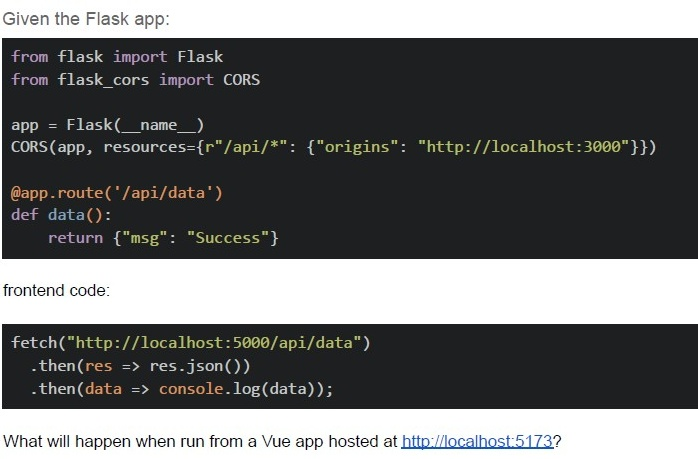Click the fetch keyword in the frontend code
The width and height of the screenshot is (698, 459).
click(34, 343)
